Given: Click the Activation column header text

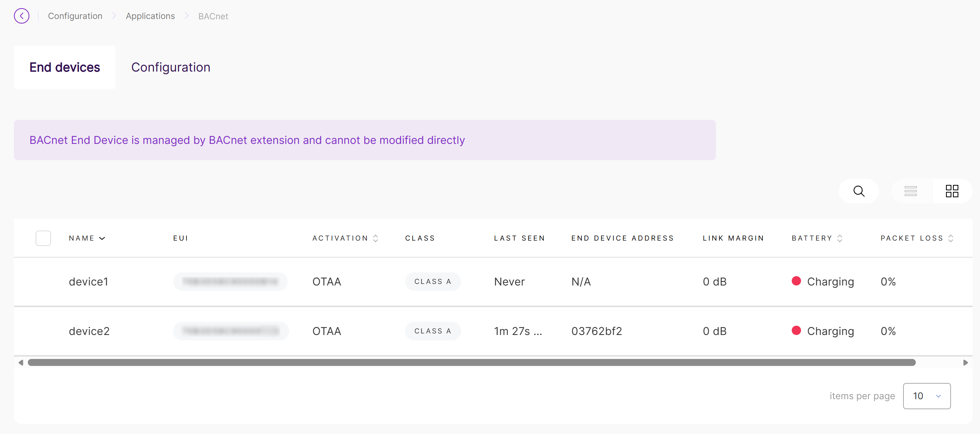Looking at the screenshot, I should coord(340,238).
